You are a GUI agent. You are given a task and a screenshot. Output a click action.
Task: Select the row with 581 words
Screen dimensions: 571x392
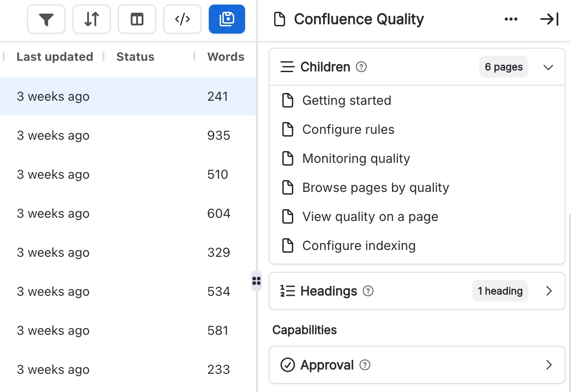(x=128, y=330)
